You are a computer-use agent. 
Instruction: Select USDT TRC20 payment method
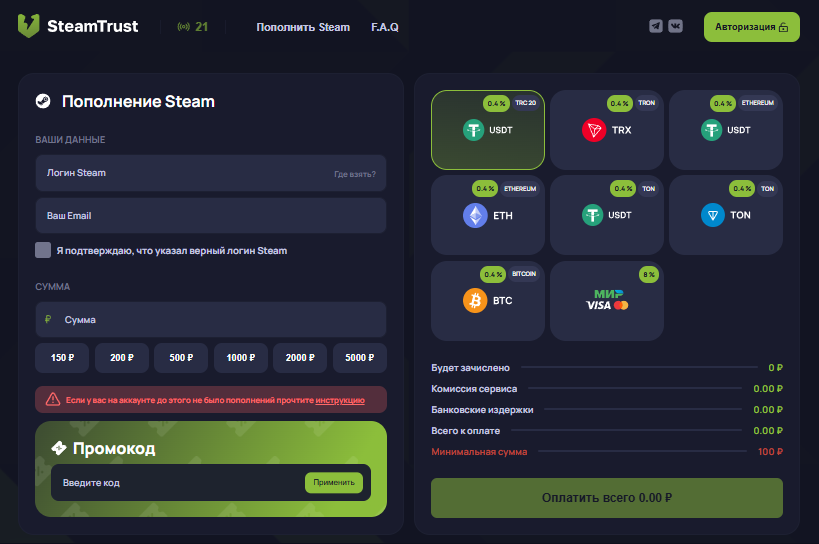coord(488,130)
